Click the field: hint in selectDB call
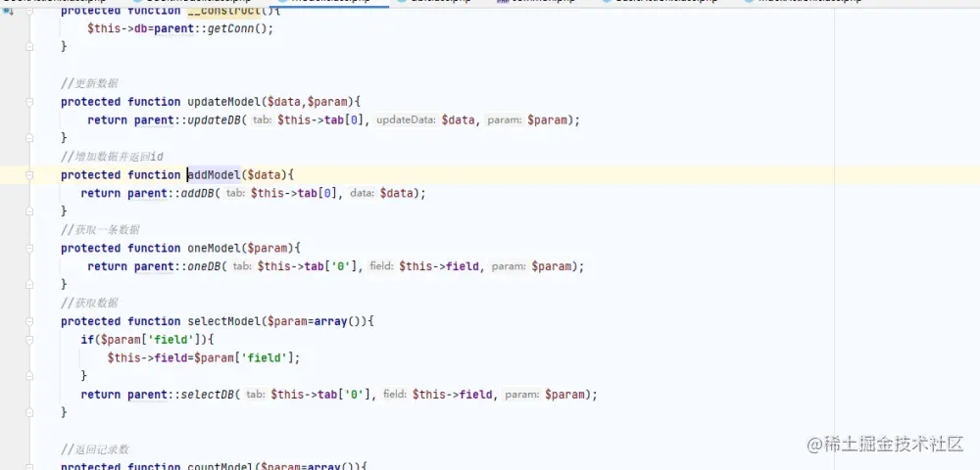The image size is (980, 470). coord(395,395)
